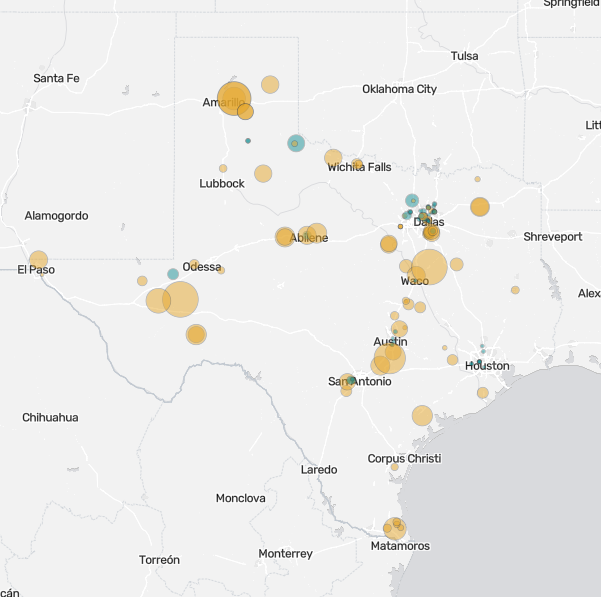Click the Monterrey city label

[x=285, y=553]
